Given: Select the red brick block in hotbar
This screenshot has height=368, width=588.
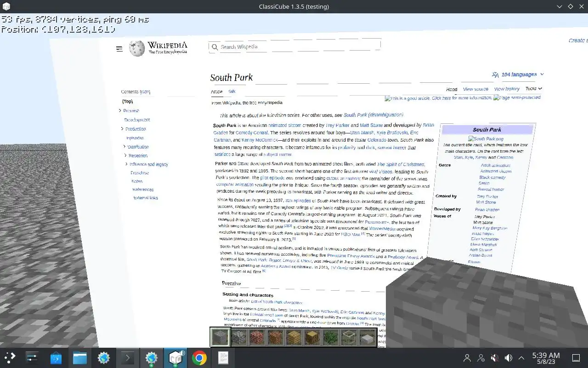Looking at the screenshot, I should click(x=257, y=337).
